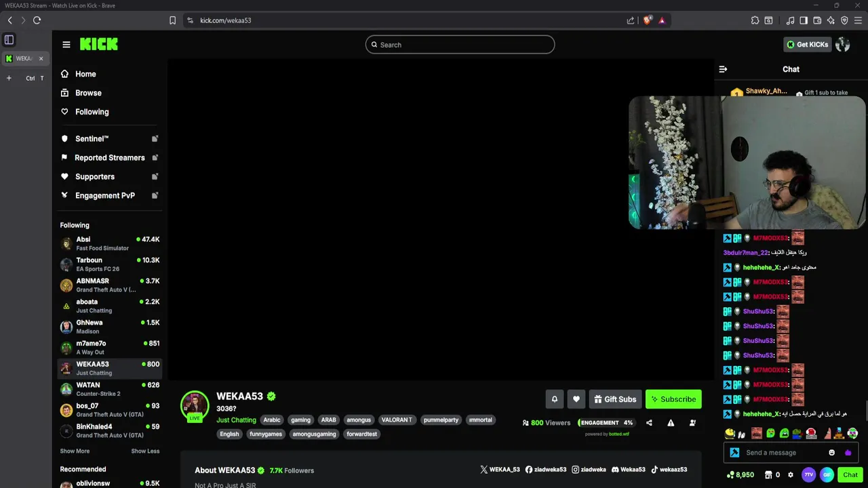This screenshot has height=488, width=868.
Task: Open Brave playlist music note icon
Action: click(790, 20)
